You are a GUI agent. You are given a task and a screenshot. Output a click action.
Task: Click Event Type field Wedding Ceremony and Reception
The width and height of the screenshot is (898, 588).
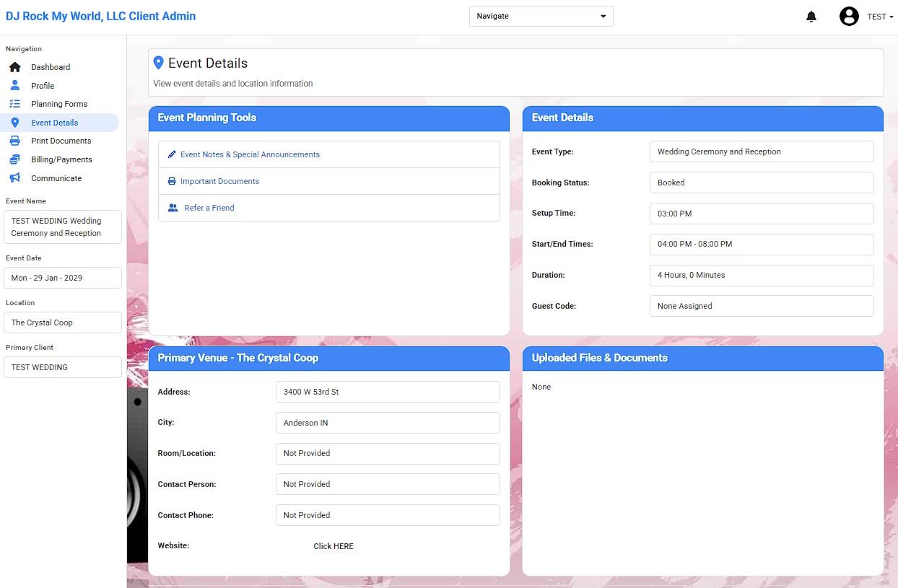pos(762,152)
